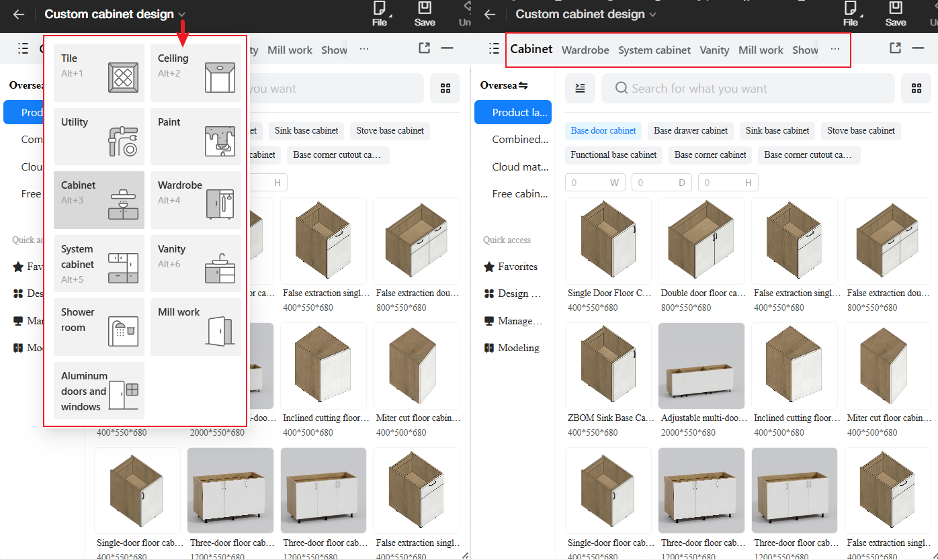Viewport: 938px width, 560px height.
Task: Open the Modeling item in right sidebar
Action: (x=511, y=348)
